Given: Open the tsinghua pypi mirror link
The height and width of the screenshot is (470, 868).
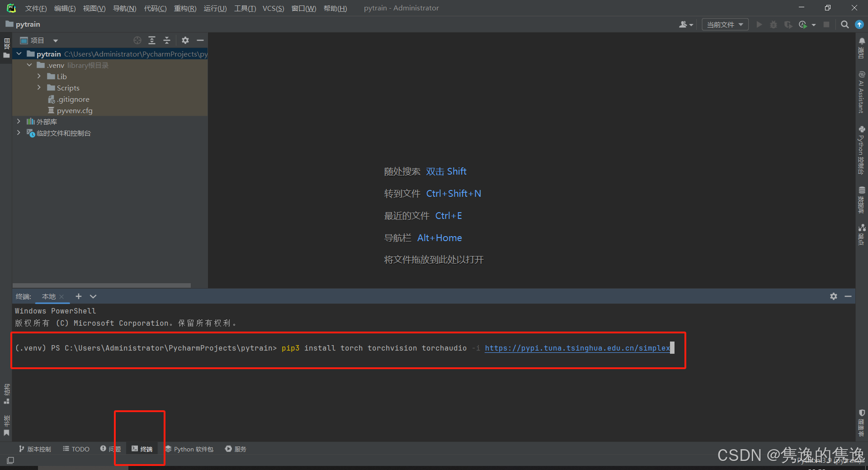Looking at the screenshot, I should (577, 348).
